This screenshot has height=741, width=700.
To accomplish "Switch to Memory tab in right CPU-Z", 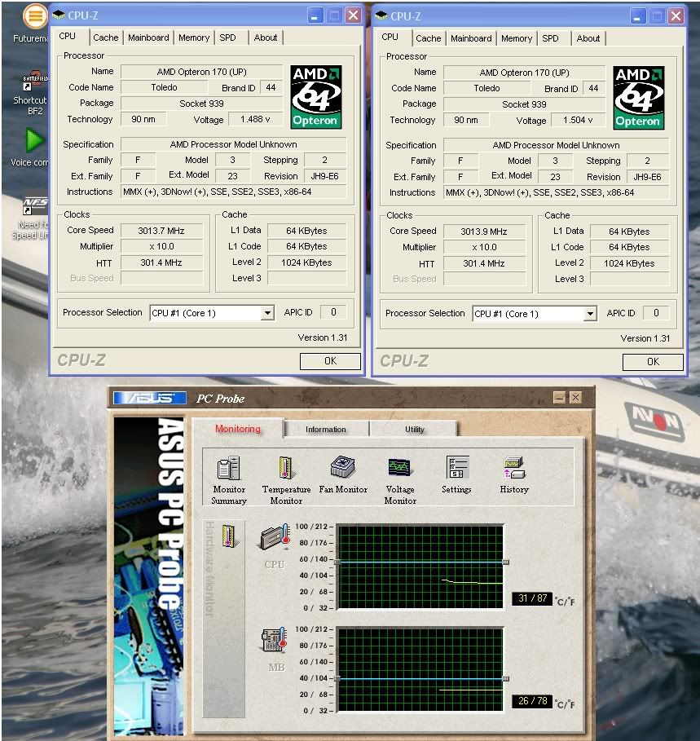I will coord(517,38).
